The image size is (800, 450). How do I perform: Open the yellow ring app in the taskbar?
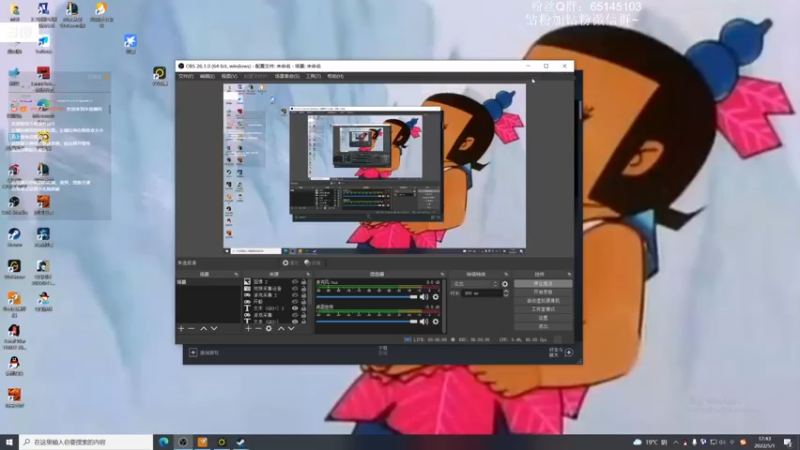click(x=221, y=442)
